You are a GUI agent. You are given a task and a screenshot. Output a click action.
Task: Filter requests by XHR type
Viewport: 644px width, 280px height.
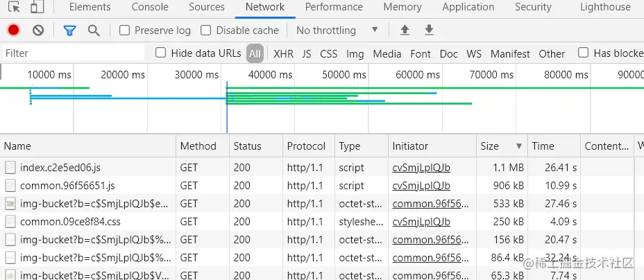(x=283, y=53)
